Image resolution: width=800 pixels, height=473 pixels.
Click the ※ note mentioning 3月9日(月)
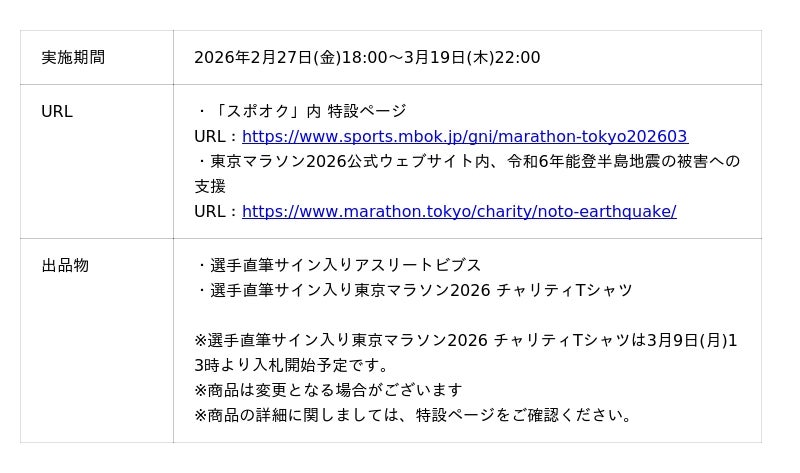(x=465, y=340)
